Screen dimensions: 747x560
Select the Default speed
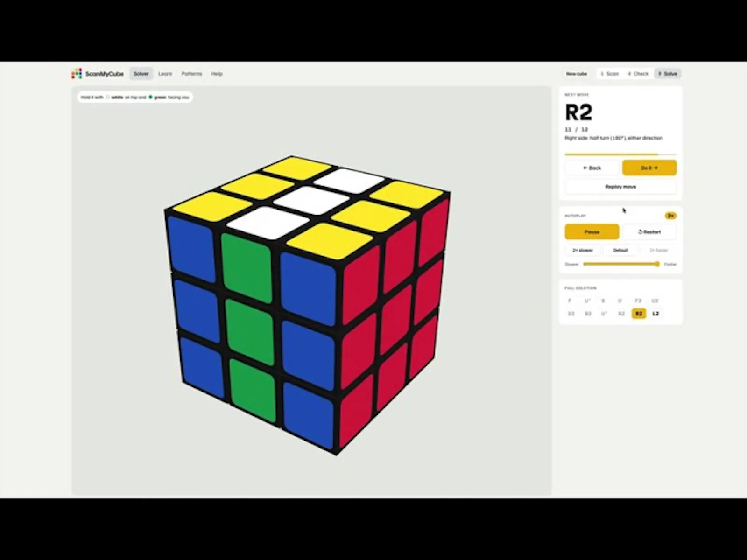tap(620, 251)
